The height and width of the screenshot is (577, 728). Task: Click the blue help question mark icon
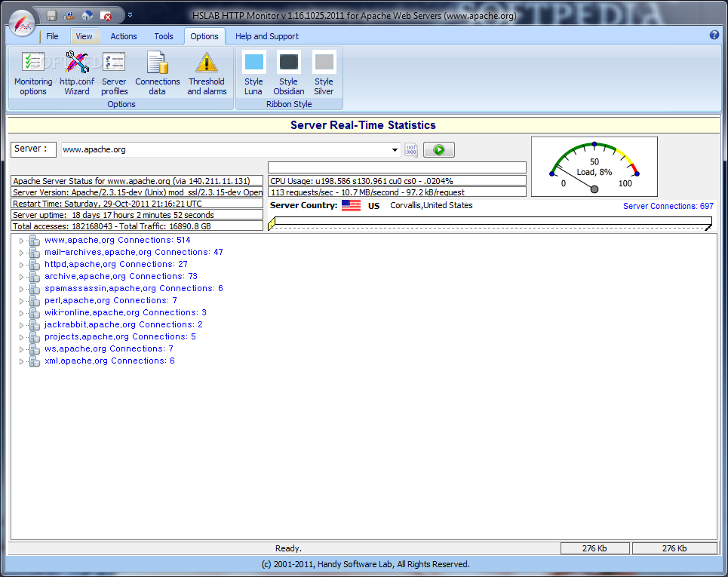[x=714, y=35]
